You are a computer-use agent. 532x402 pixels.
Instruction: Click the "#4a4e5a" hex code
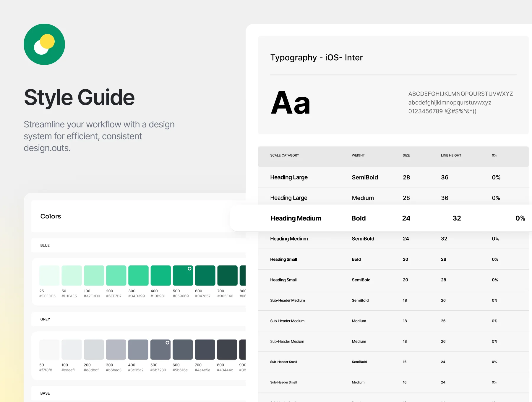202,370
